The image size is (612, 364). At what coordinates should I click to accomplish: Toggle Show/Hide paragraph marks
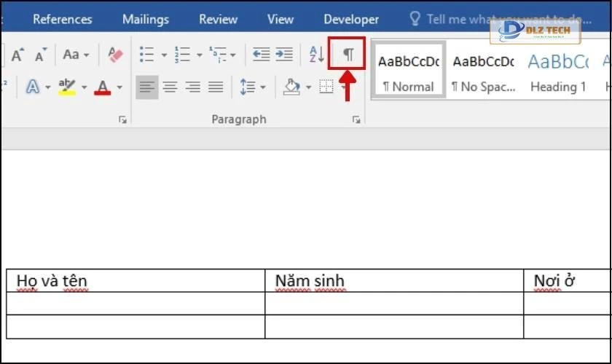348,54
